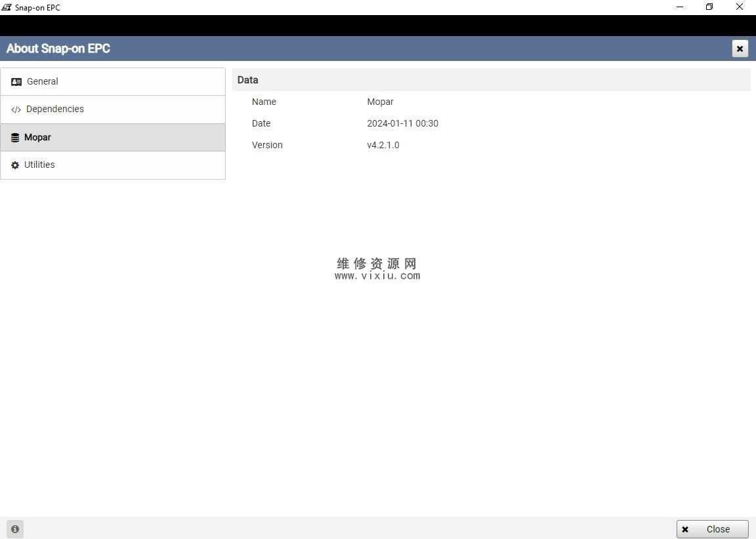Select the version value v4.2.1.0
Image resolution: width=756 pixels, height=539 pixels.
tap(383, 145)
